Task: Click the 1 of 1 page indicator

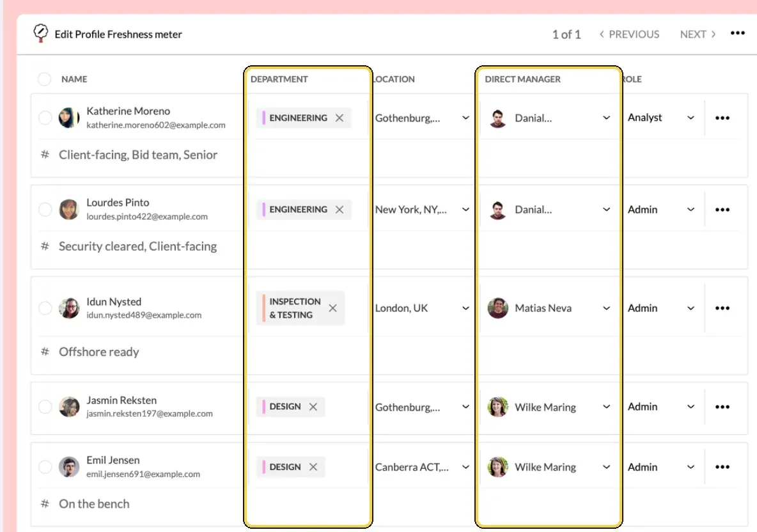Action: [566, 35]
